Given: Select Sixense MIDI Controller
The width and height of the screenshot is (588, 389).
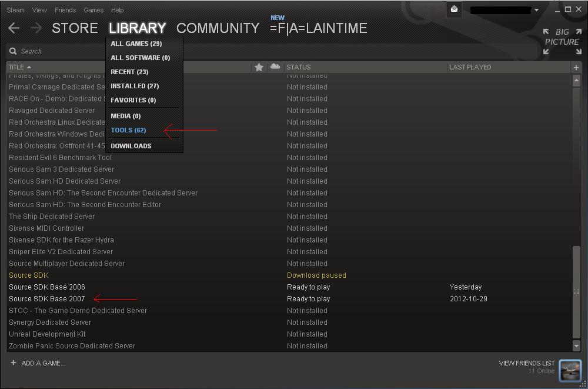Looking at the screenshot, I should (46, 228).
